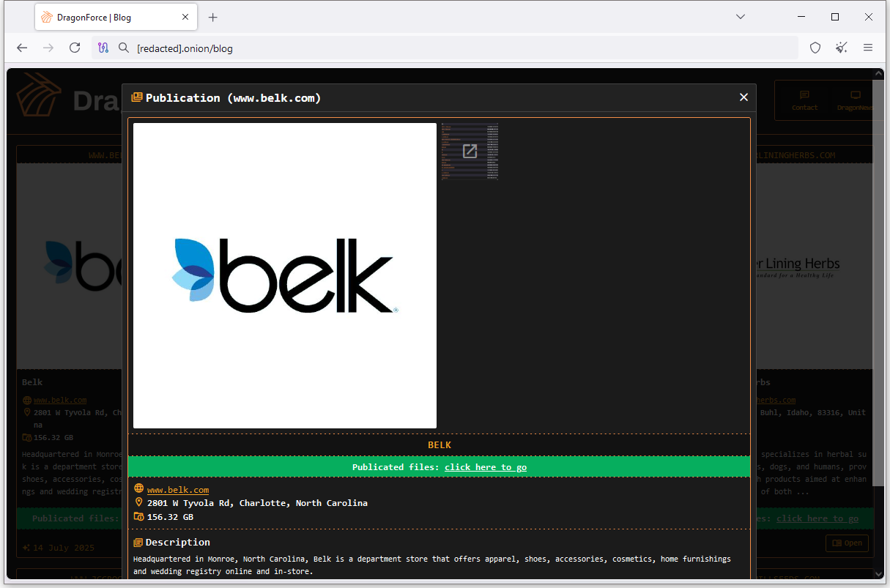The height and width of the screenshot is (588, 890).
Task: Reload the current page
Action: [x=75, y=48]
